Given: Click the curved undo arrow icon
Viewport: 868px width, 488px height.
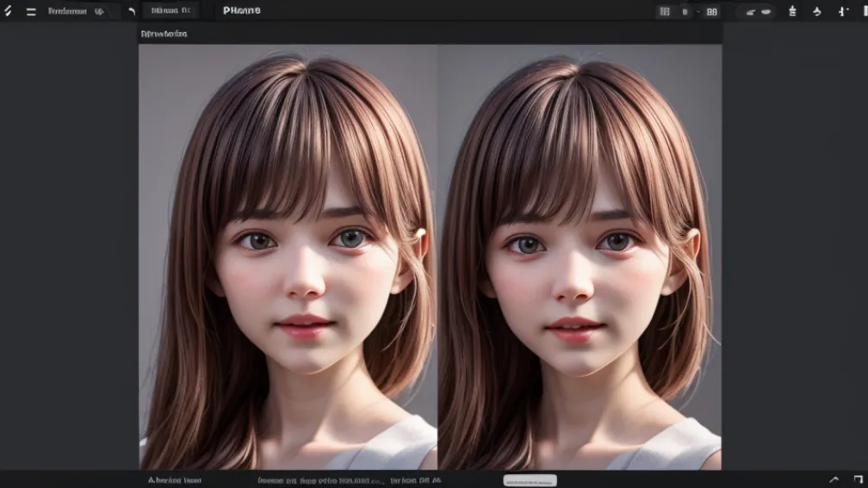Looking at the screenshot, I should tap(132, 12).
